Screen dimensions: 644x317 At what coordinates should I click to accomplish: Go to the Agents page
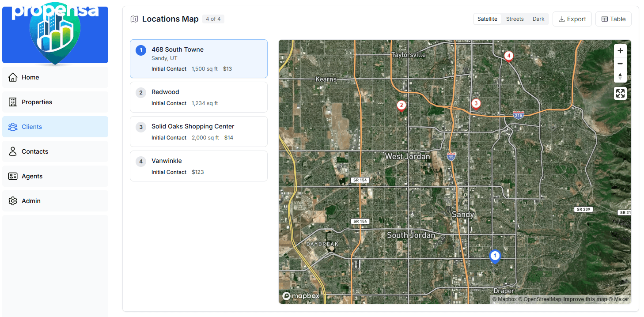tap(32, 176)
